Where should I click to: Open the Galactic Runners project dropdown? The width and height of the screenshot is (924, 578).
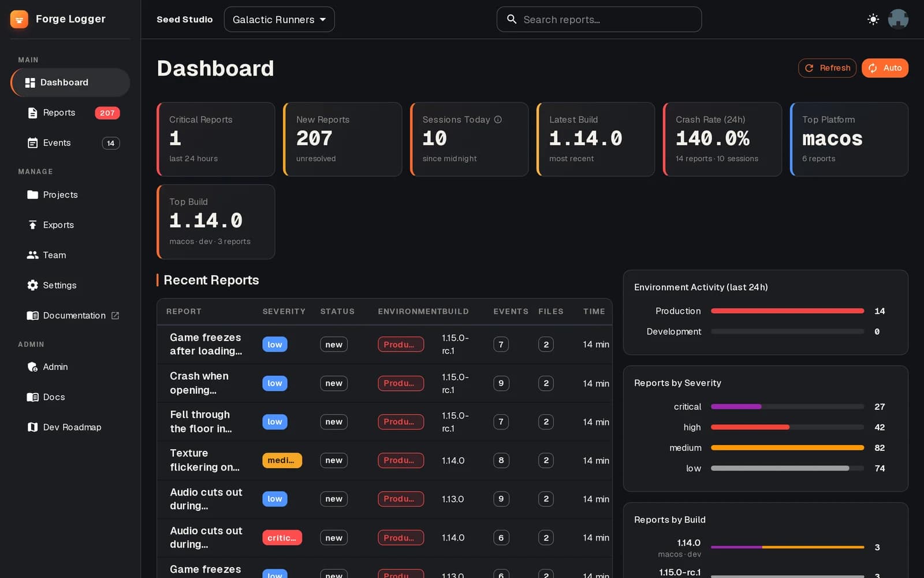point(279,19)
